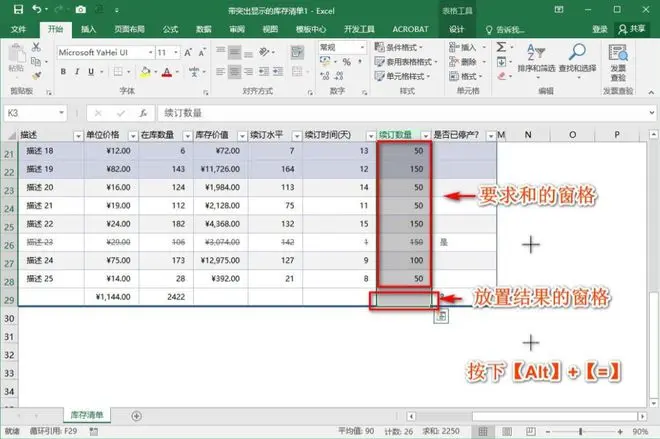
Task: Click the fx insert function icon
Action: (x=143, y=113)
